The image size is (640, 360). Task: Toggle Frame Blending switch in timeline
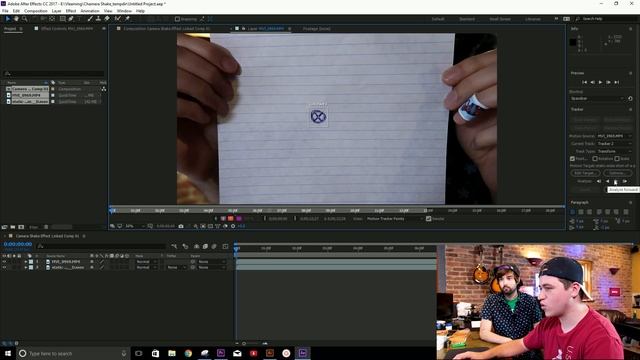205,246
